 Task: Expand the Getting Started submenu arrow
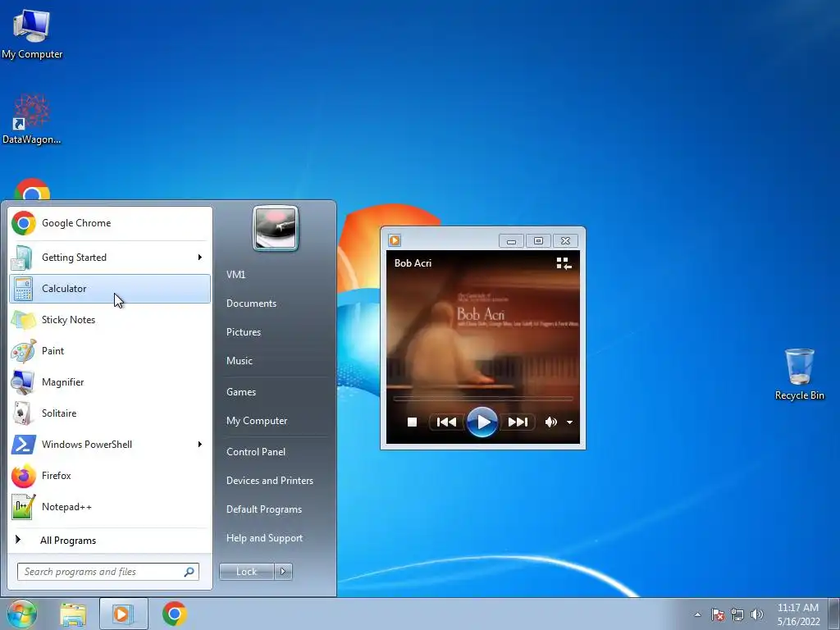200,258
